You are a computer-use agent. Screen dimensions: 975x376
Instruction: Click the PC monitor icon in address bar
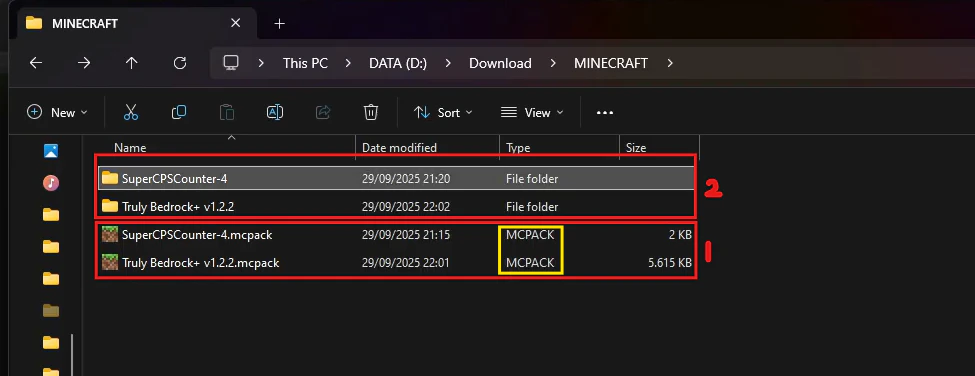231,63
